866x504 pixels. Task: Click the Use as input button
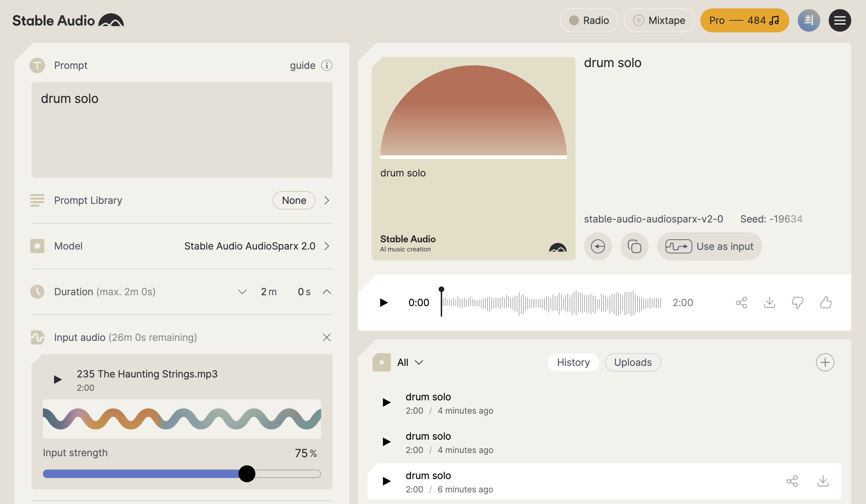[x=709, y=246]
